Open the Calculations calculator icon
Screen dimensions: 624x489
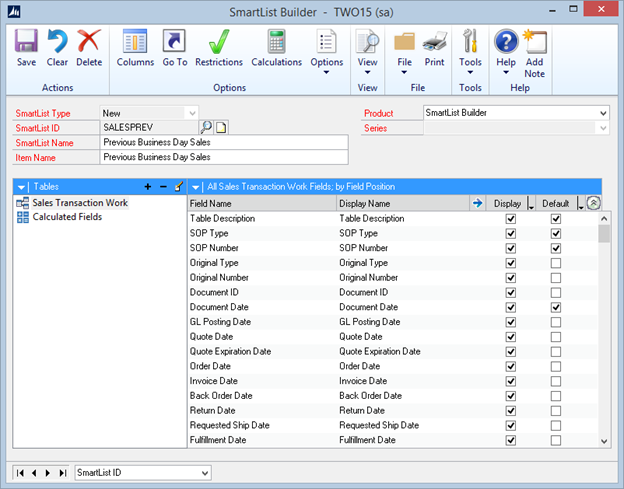coord(276,41)
